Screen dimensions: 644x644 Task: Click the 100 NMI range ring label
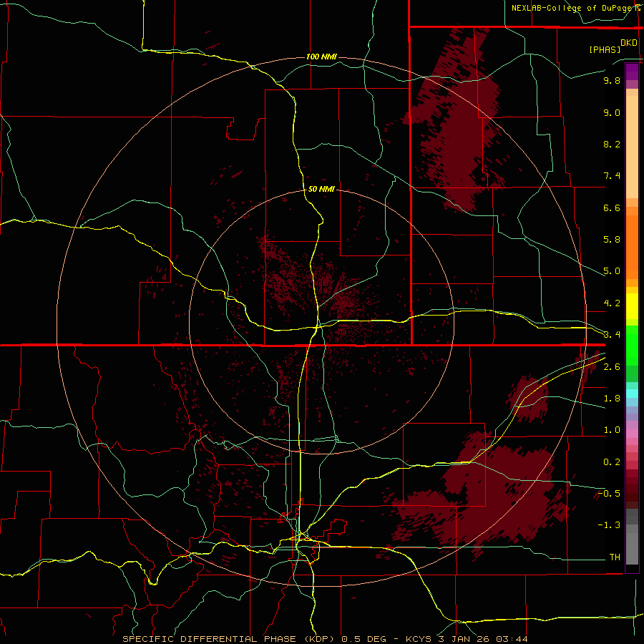tap(321, 57)
